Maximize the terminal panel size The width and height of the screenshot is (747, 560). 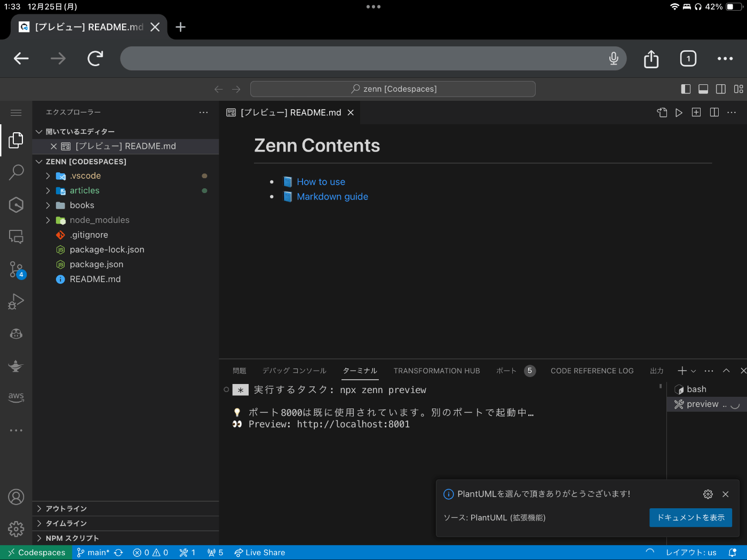[x=726, y=371]
